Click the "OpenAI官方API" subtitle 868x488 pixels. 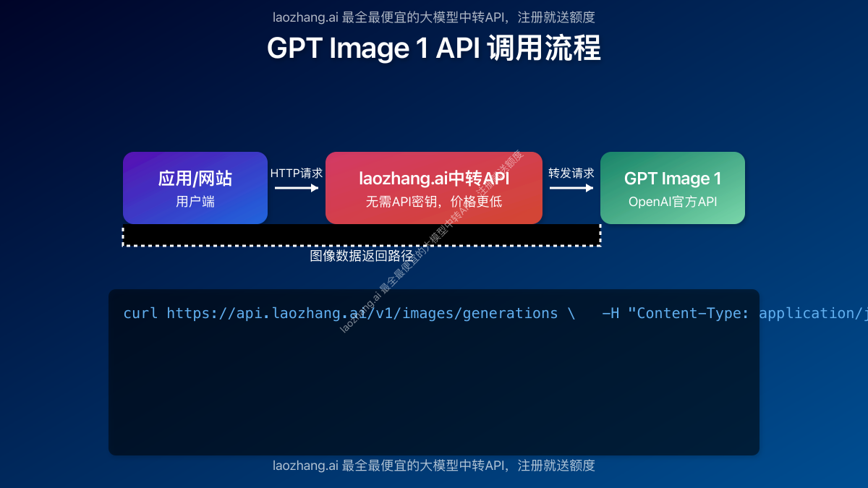point(673,202)
